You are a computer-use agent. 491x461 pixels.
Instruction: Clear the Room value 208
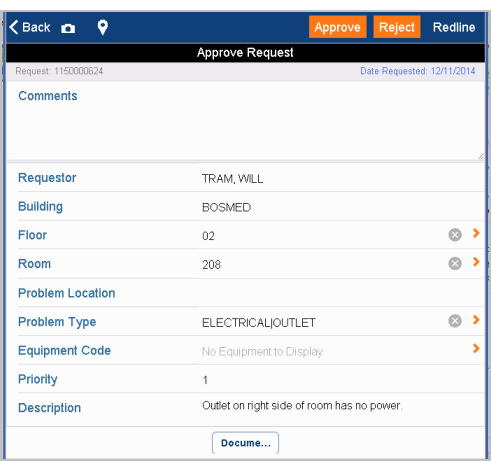pos(455,263)
